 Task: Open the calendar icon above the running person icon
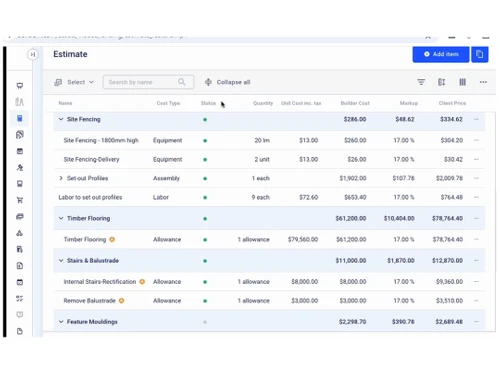(20, 151)
